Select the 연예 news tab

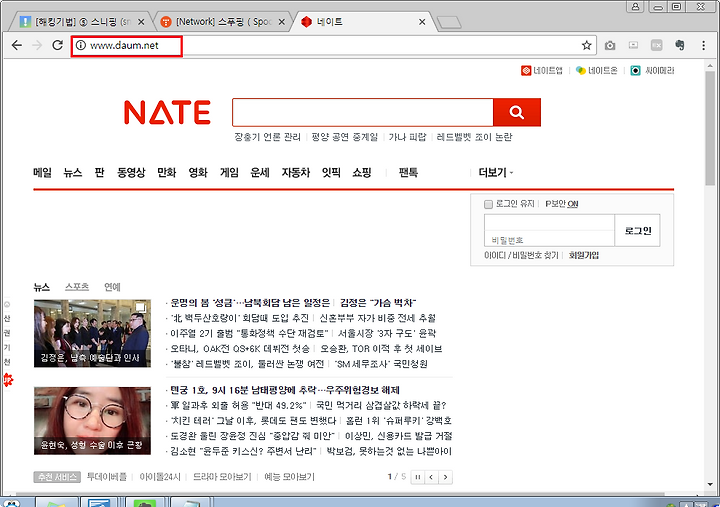(x=112, y=287)
